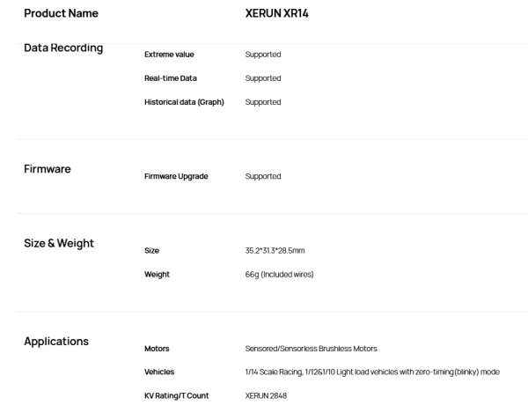
Task: Click the 1/14 Scale Racing vehicles description
Action: tap(372, 372)
